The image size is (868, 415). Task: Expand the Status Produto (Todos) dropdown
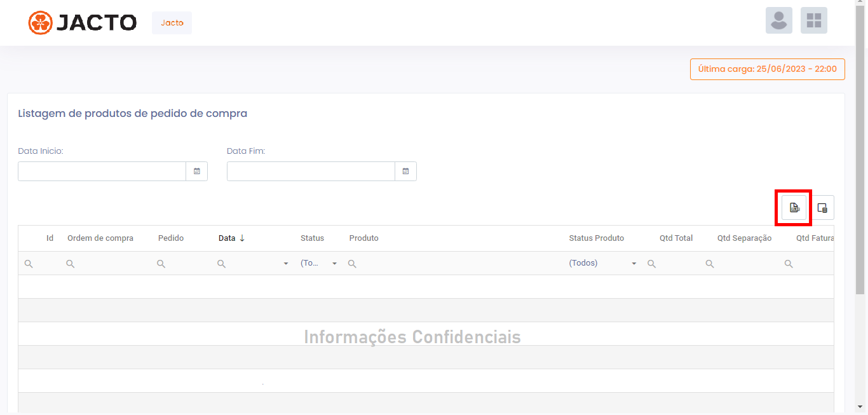point(634,264)
